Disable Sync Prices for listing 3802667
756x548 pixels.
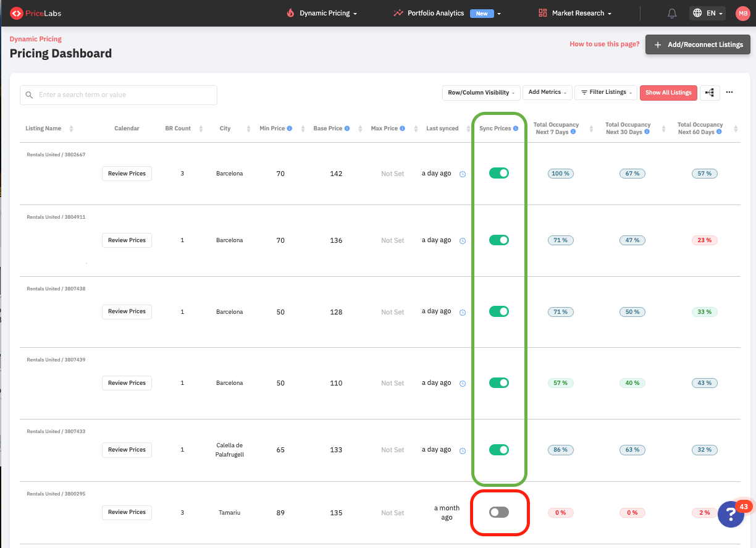pos(498,174)
